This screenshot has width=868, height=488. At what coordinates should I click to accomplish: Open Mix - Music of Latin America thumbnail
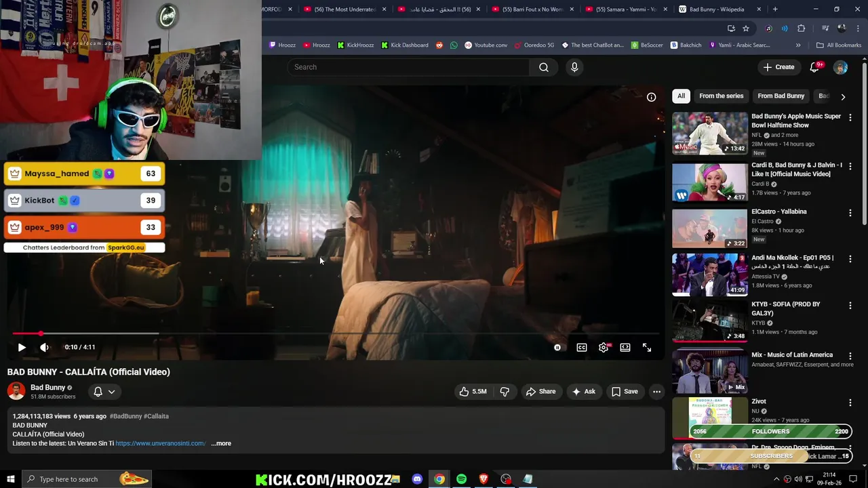[709, 371]
